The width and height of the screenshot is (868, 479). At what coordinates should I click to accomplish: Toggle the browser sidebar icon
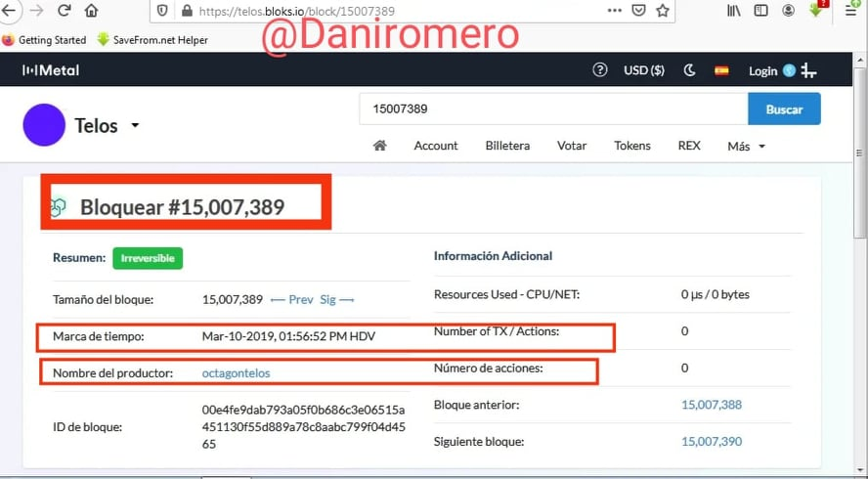tap(761, 11)
